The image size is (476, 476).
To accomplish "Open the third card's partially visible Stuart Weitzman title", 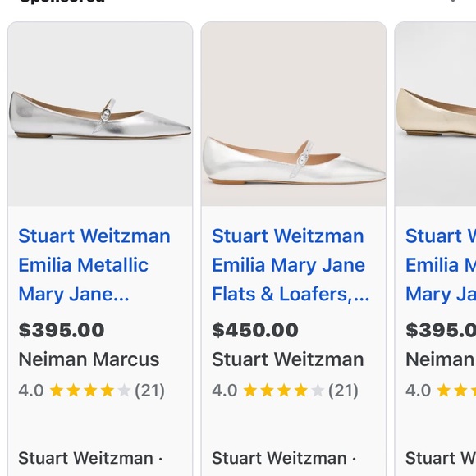I will point(441,265).
